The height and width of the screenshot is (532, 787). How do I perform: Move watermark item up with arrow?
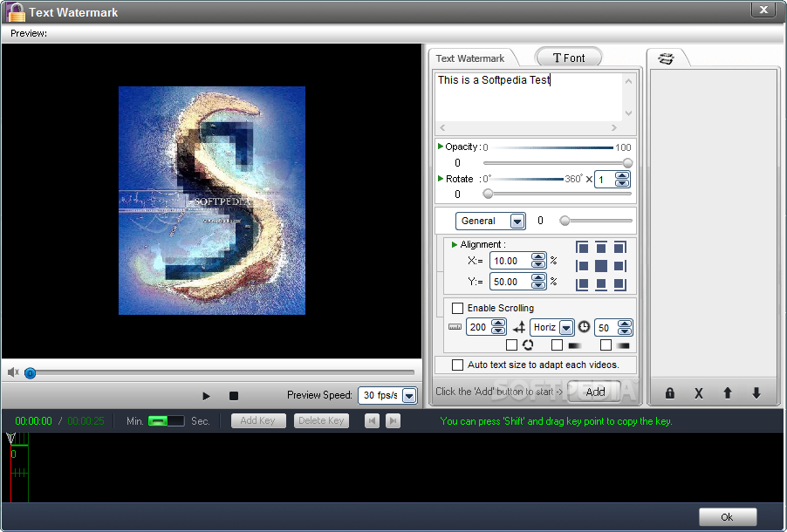(728, 393)
